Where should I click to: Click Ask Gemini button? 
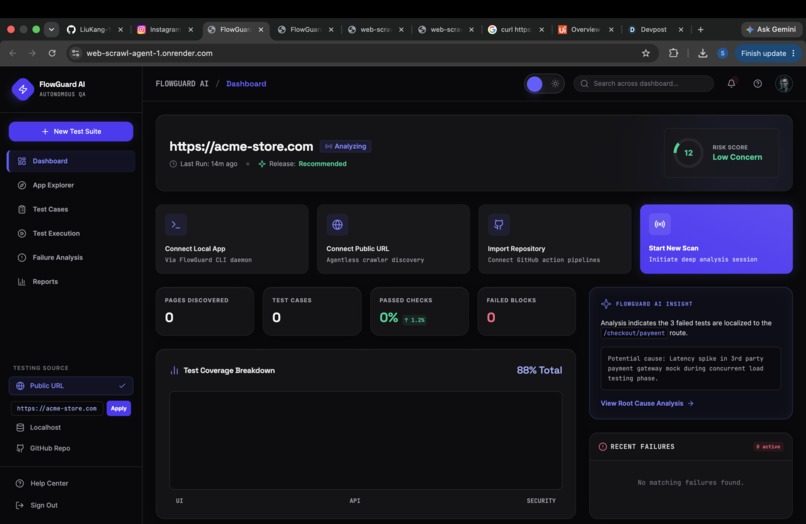click(771, 30)
